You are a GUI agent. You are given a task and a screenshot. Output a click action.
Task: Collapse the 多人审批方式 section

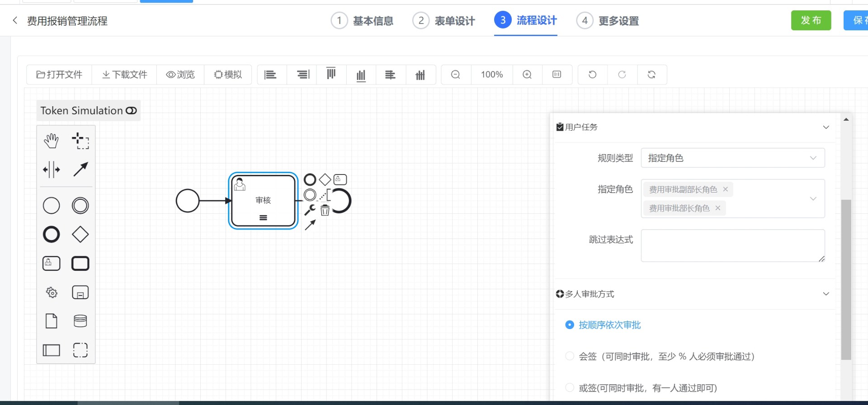pyautogui.click(x=826, y=294)
